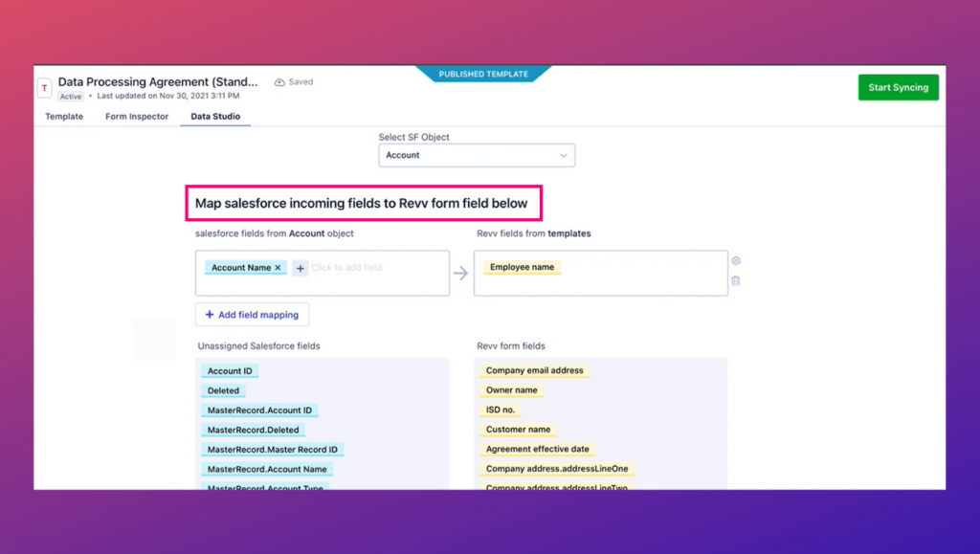Click the Published Template banner
Screen dimensions: 980x554
[x=483, y=74]
